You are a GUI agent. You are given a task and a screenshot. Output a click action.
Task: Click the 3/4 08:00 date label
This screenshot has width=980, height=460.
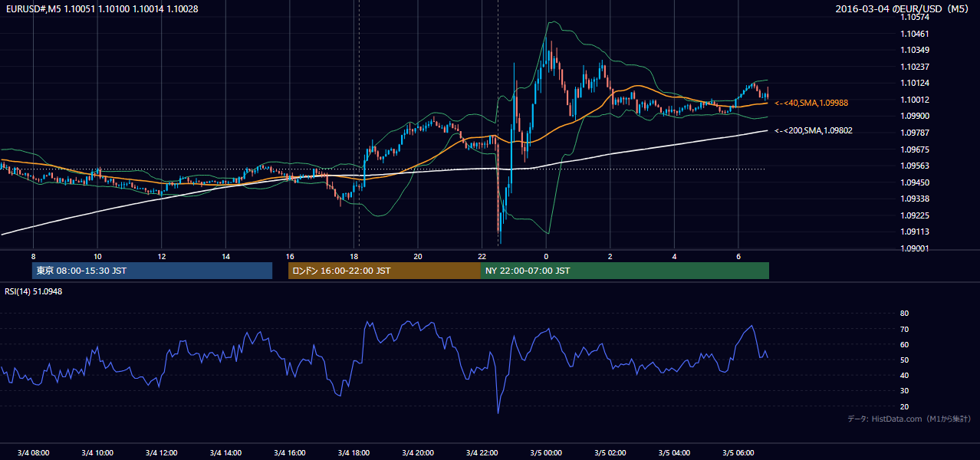pos(33,452)
